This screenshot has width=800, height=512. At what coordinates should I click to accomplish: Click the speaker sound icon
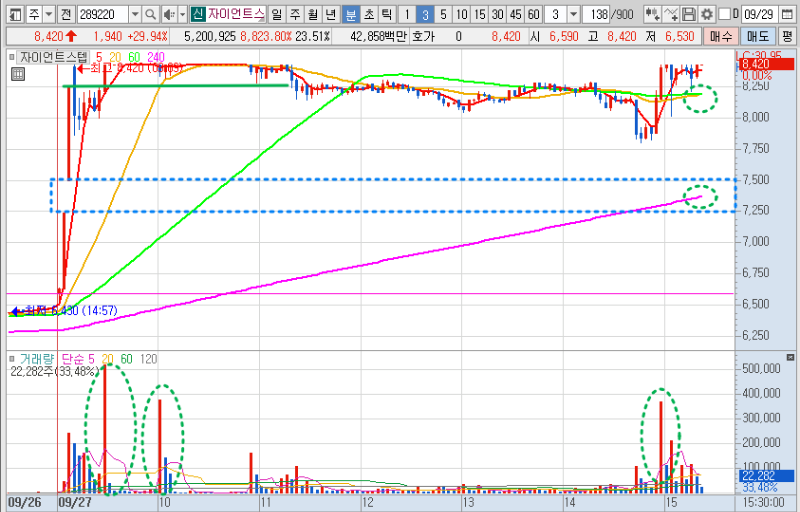click(x=169, y=14)
